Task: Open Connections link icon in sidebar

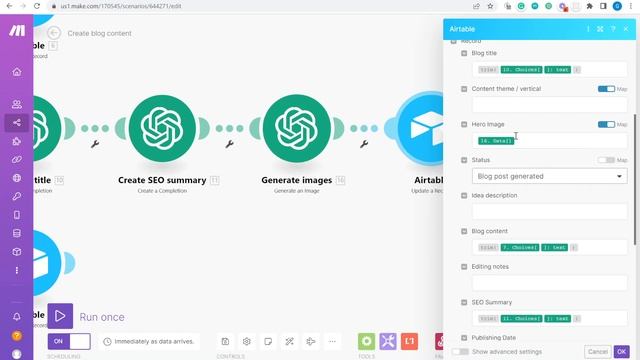Action: tap(17, 160)
